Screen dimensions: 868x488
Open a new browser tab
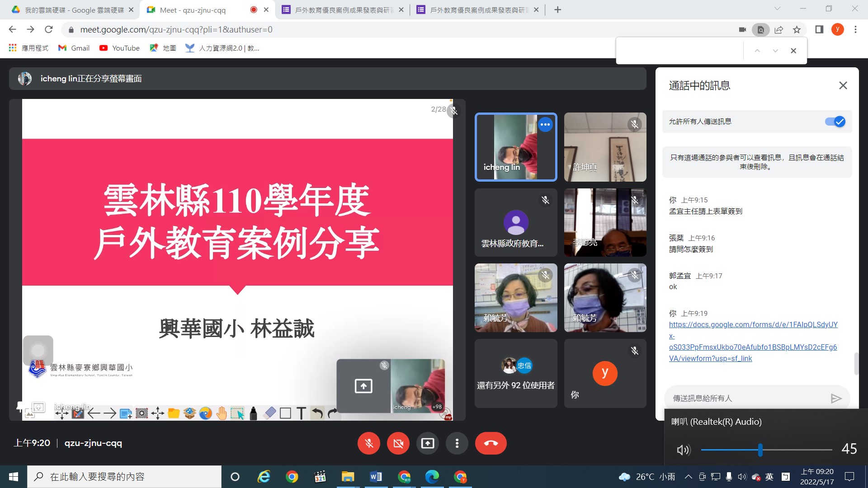click(557, 9)
